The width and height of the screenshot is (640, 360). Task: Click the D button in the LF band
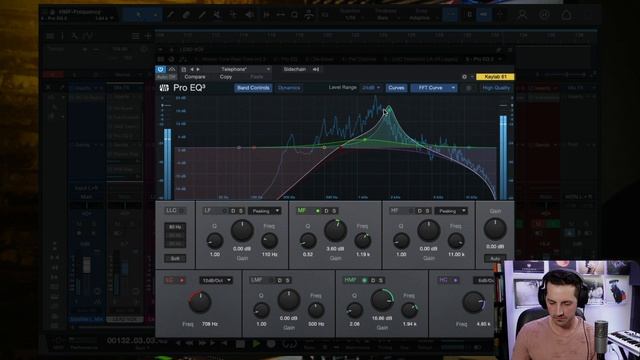point(233,211)
